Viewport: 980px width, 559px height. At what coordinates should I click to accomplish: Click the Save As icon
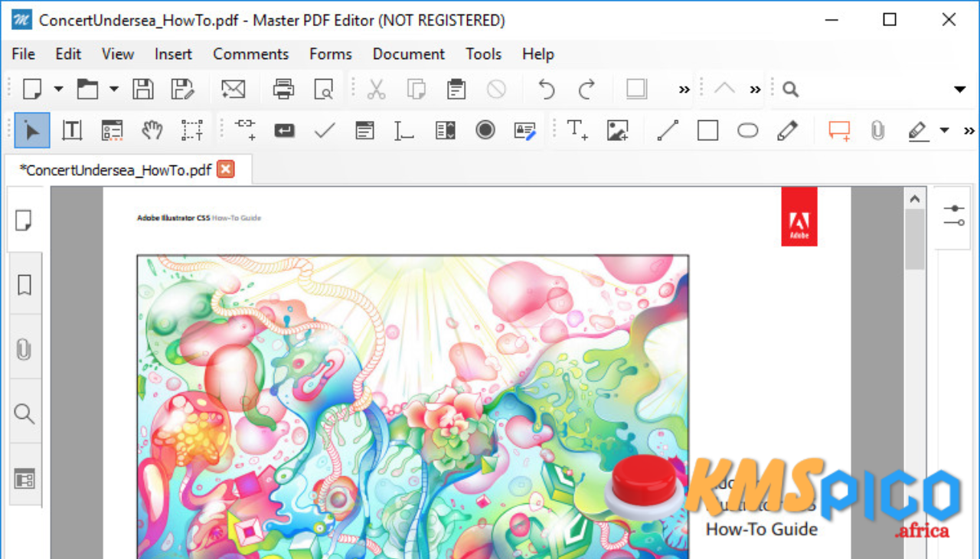click(x=182, y=90)
